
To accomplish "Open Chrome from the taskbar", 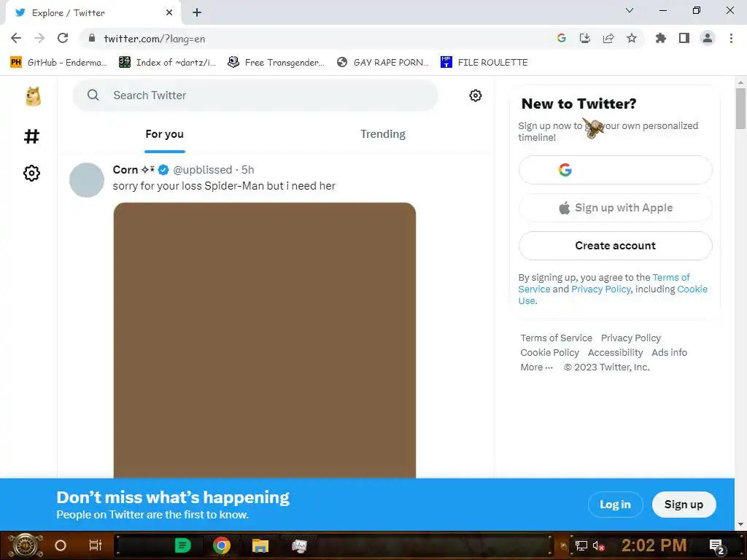I will tap(222, 545).
